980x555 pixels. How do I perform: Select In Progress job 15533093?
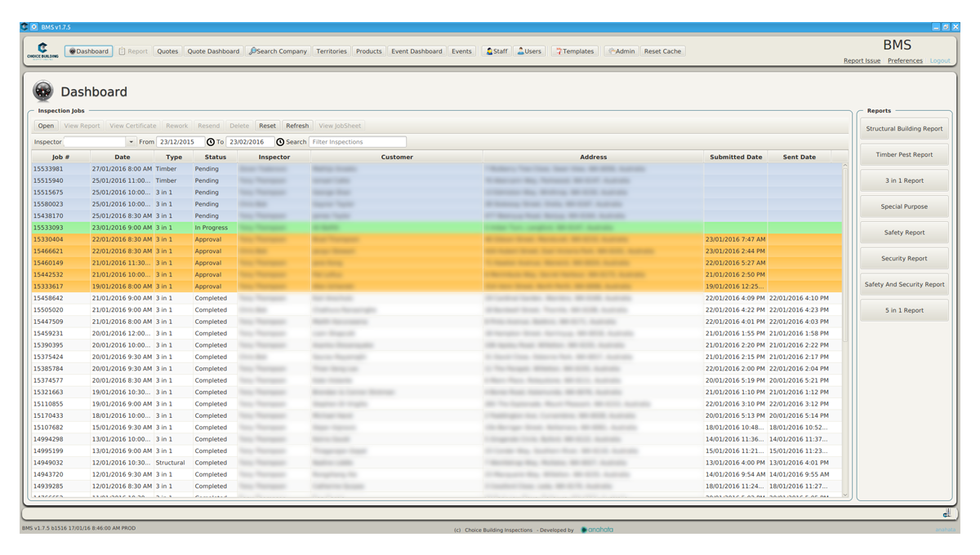click(x=436, y=228)
